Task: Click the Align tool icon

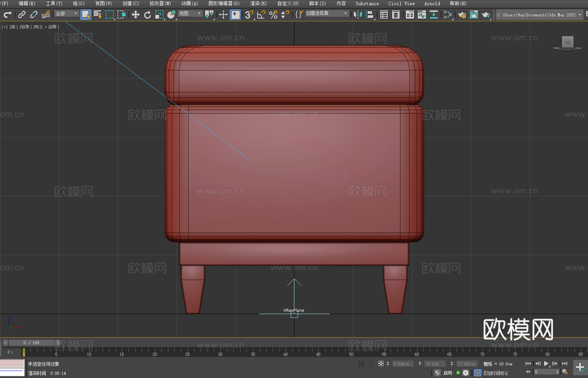Action: (370, 14)
